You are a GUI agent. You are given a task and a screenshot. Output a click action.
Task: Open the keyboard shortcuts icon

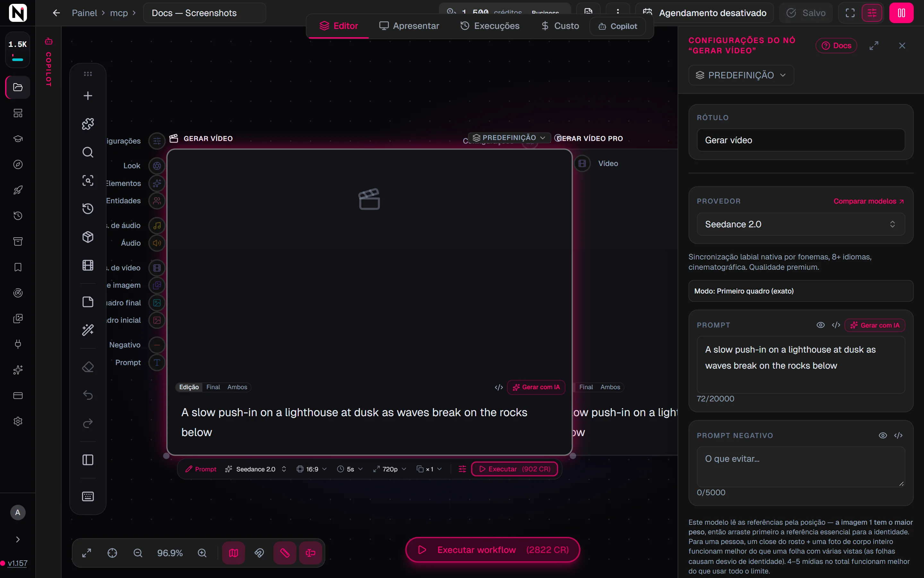tap(88, 496)
